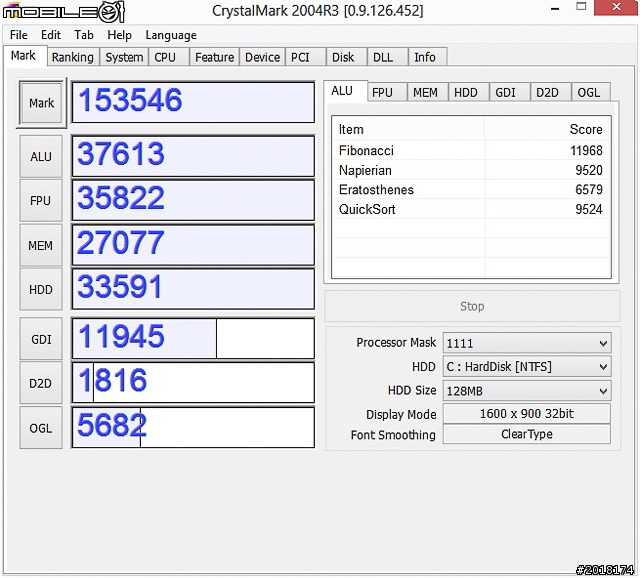Maximize the CrystalMark window
This screenshot has width=640, height=578.
click(581, 7)
